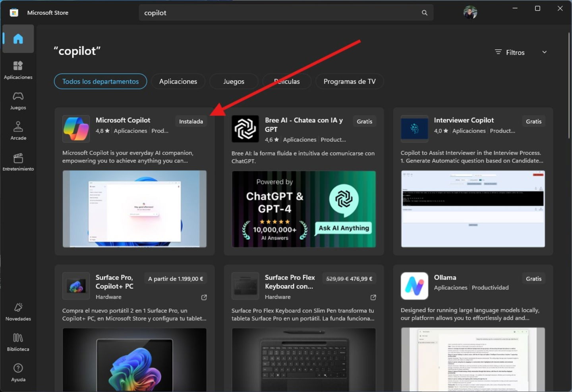Open the Interviewer Copilot screenshot thumbnail
572x392 pixels.
[x=473, y=209]
